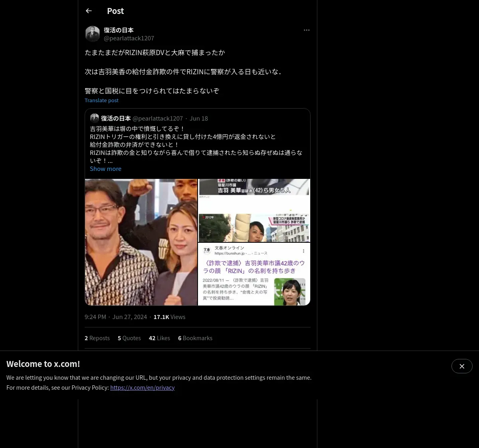
Task: Select the Post heading text
Action: click(x=115, y=11)
